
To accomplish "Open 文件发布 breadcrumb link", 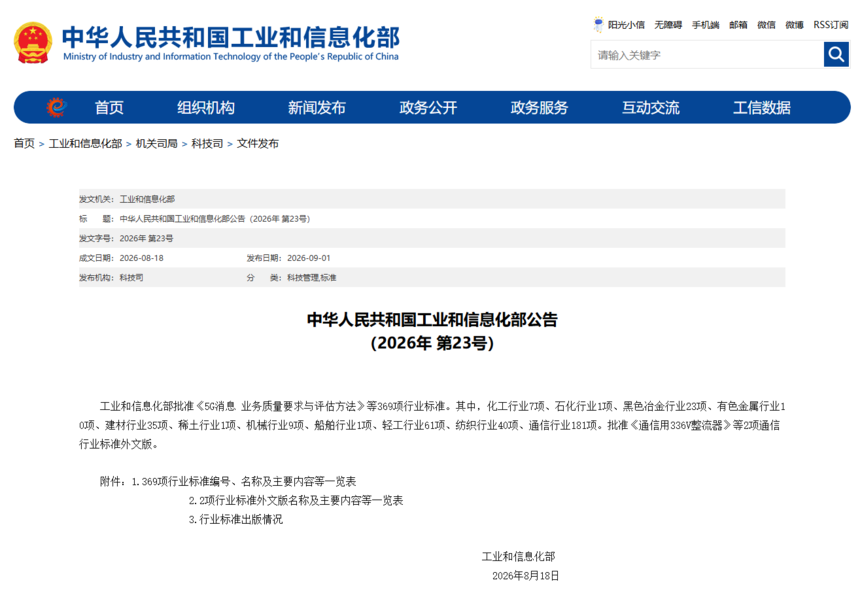I will coord(258,144).
